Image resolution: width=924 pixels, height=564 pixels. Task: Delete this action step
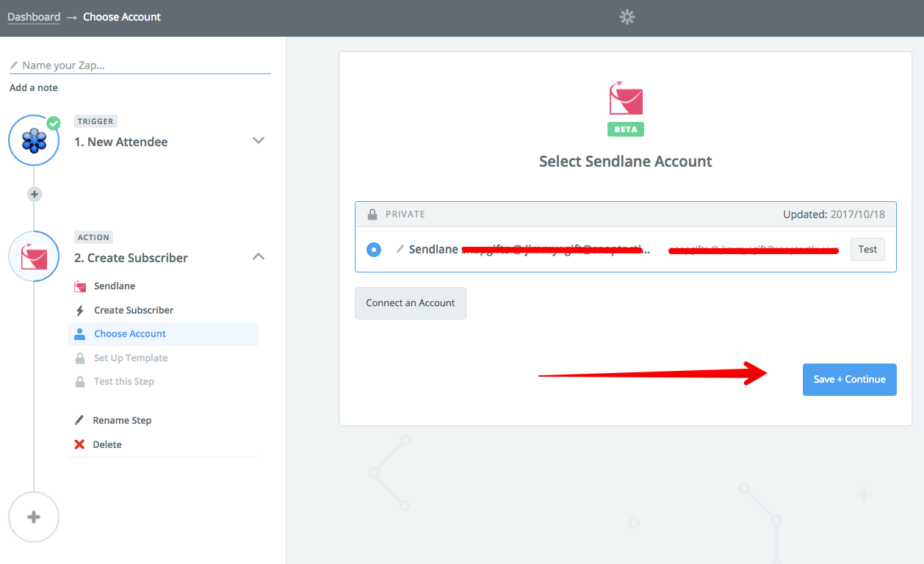[x=107, y=444]
